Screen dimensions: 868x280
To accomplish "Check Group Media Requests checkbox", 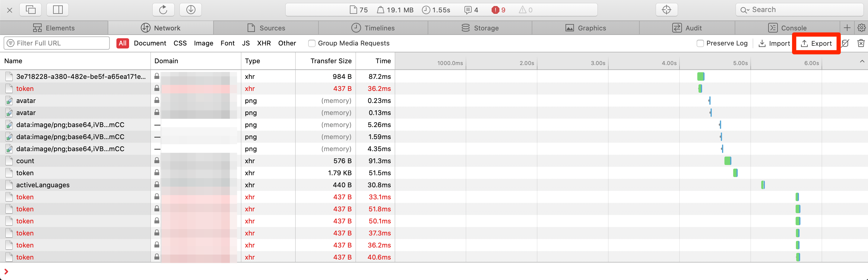I will 312,43.
